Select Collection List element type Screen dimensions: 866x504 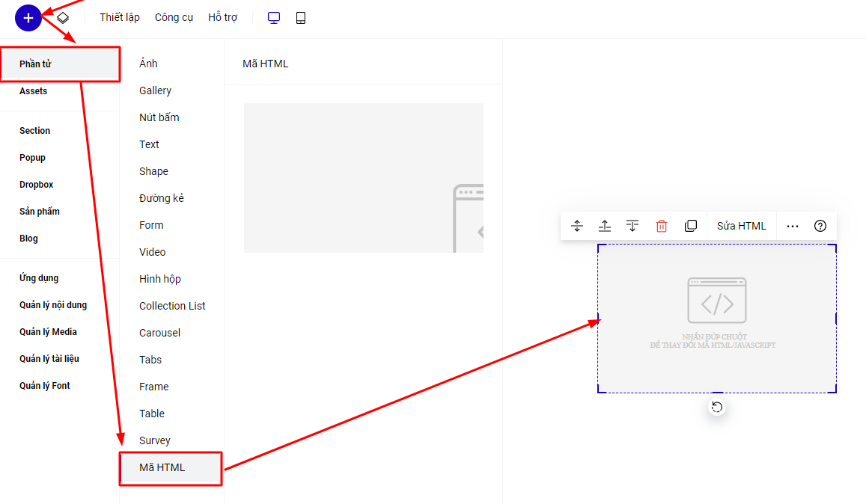[172, 306]
